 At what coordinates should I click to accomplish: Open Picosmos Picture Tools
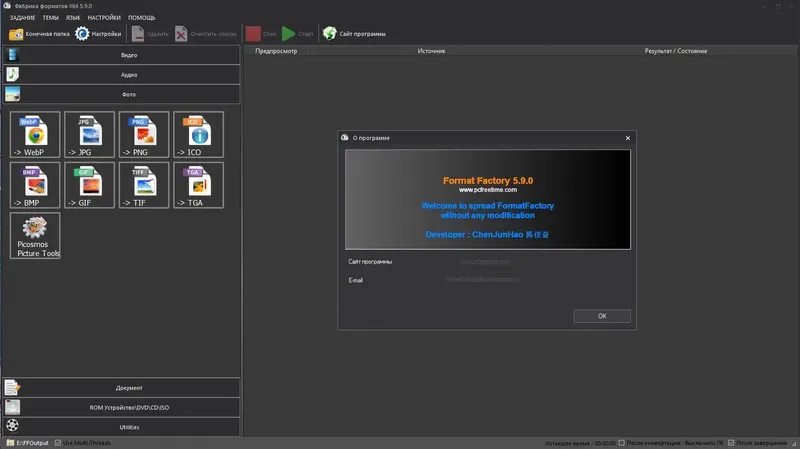[35, 236]
